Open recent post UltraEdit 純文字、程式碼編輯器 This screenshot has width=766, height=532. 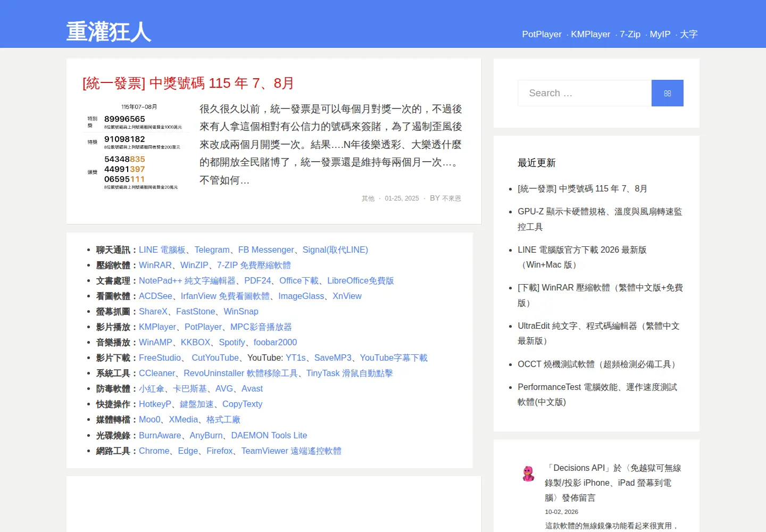point(599,333)
